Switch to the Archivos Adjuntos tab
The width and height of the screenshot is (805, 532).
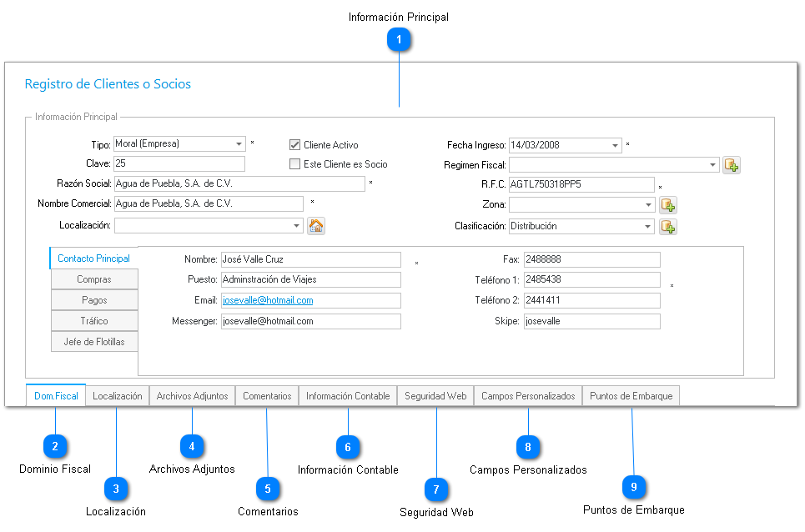[x=192, y=396]
